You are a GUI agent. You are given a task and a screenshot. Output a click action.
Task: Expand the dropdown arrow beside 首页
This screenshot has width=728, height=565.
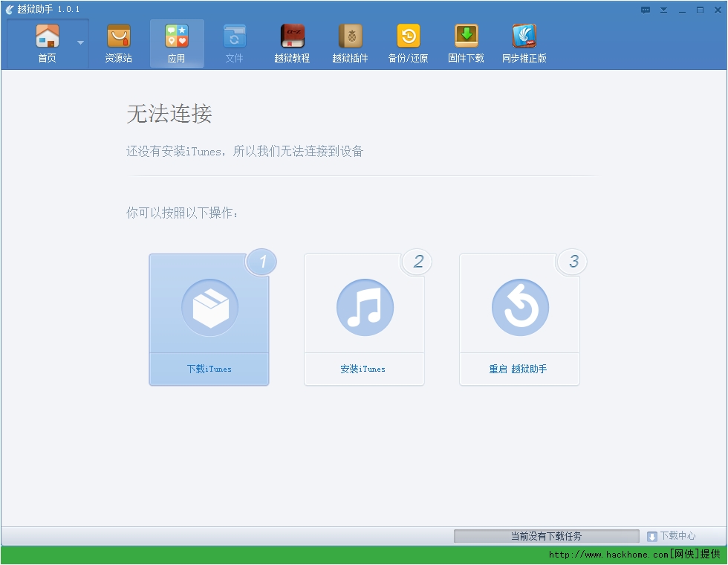(x=80, y=42)
